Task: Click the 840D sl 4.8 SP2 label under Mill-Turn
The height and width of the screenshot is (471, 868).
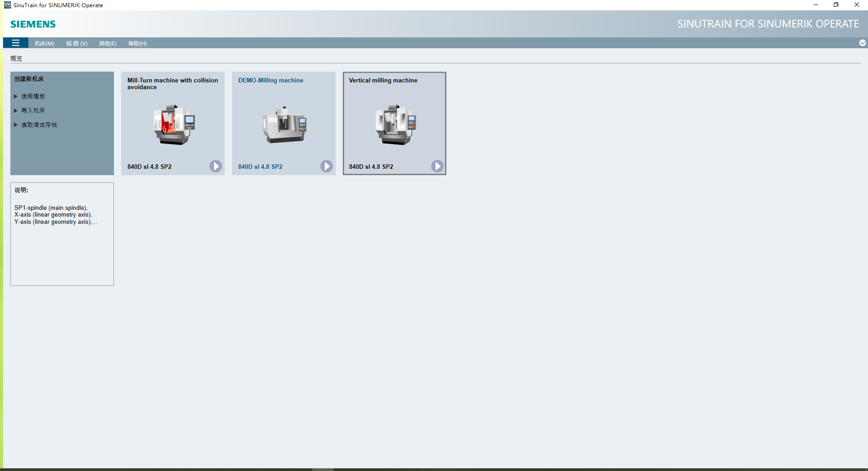Action: coord(150,167)
